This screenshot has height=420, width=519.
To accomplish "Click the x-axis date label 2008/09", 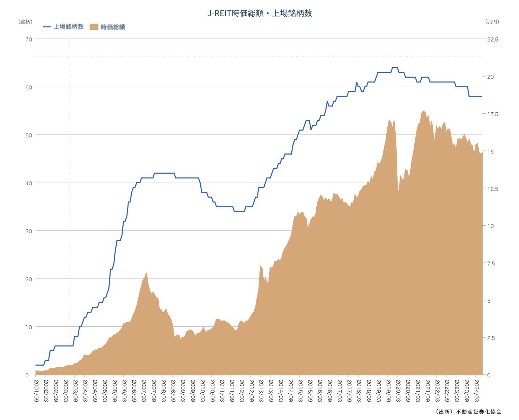I will coord(173,391).
